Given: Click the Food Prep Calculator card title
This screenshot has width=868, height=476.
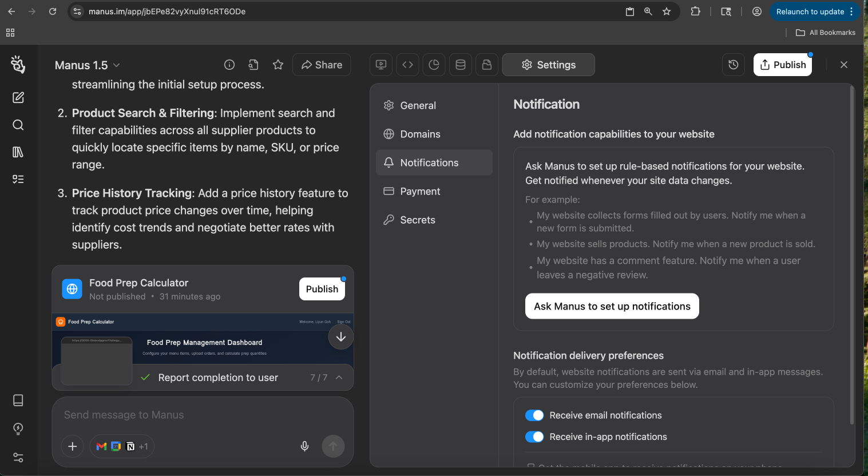Looking at the screenshot, I should tap(138, 283).
